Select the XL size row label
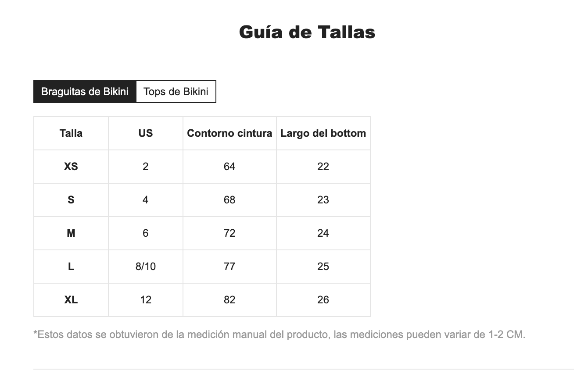Viewport: 588px width, 370px height. click(71, 300)
